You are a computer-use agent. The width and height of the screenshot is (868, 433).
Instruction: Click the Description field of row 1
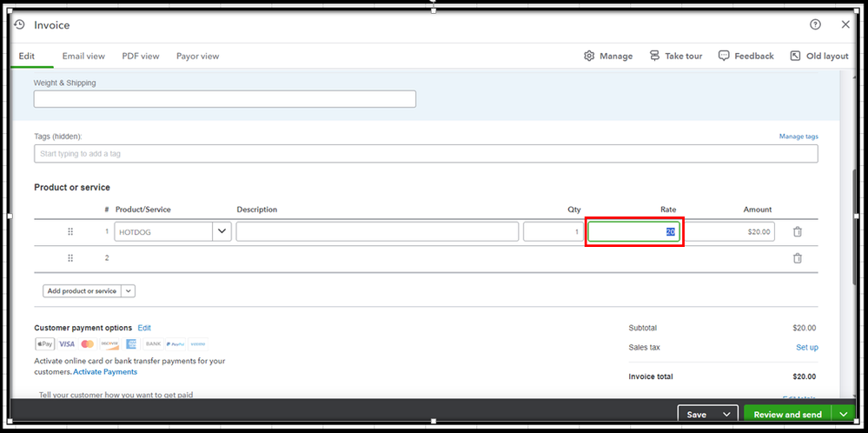[377, 231]
